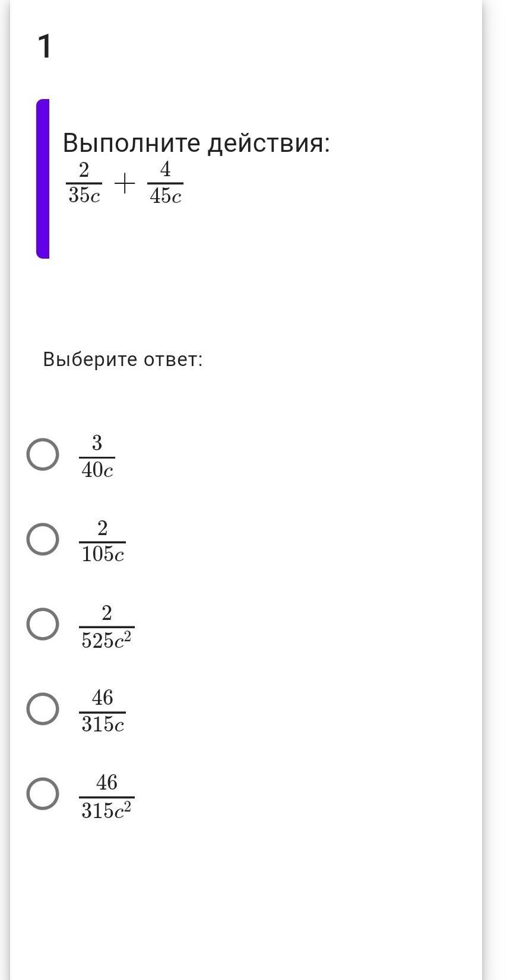
Task: Mark the 46/315c² option radio button
Action: click(43, 794)
